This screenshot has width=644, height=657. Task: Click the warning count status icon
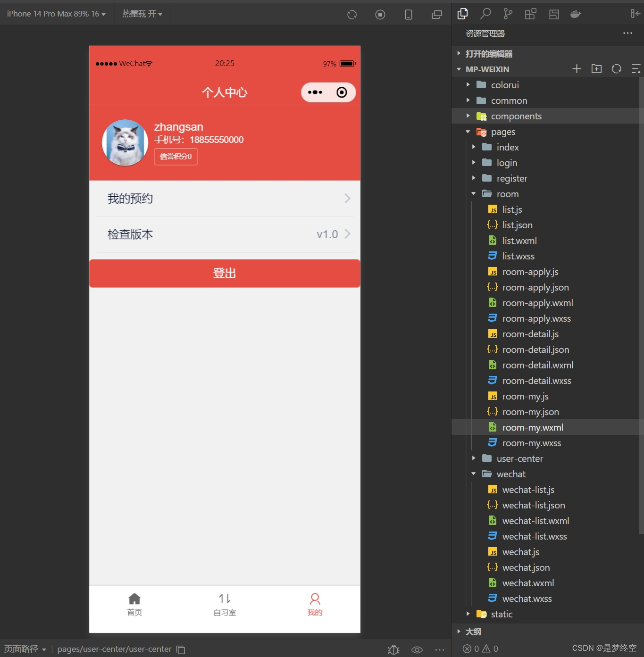(x=486, y=649)
